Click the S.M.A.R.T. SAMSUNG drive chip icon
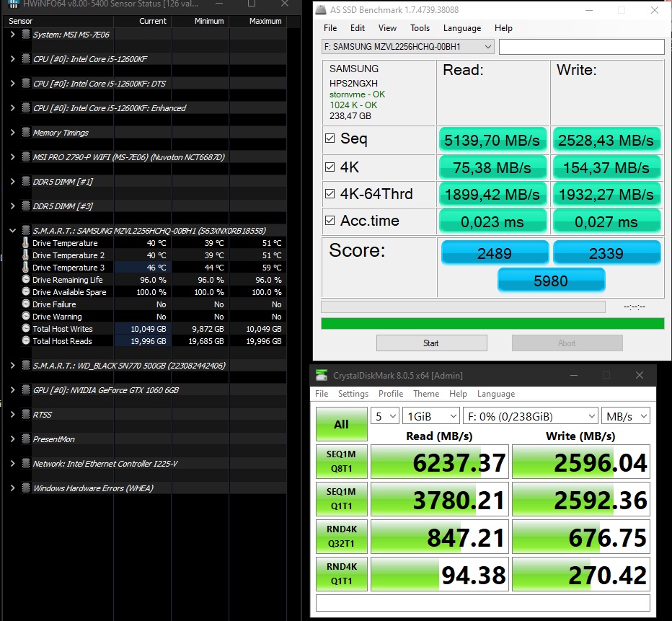The image size is (672, 621). pyautogui.click(x=26, y=231)
